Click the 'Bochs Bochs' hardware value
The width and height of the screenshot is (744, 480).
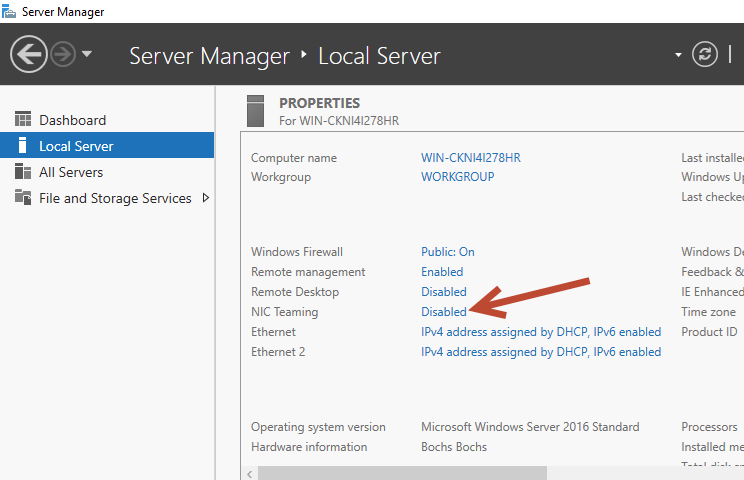pyautogui.click(x=454, y=447)
